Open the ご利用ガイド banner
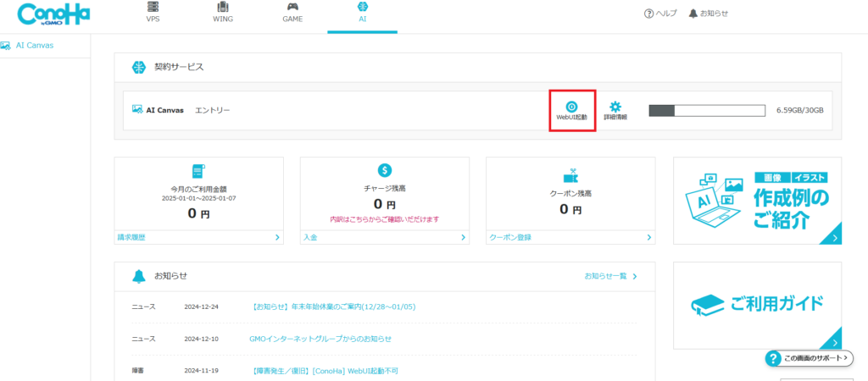This screenshot has height=381, width=868. coord(757,306)
